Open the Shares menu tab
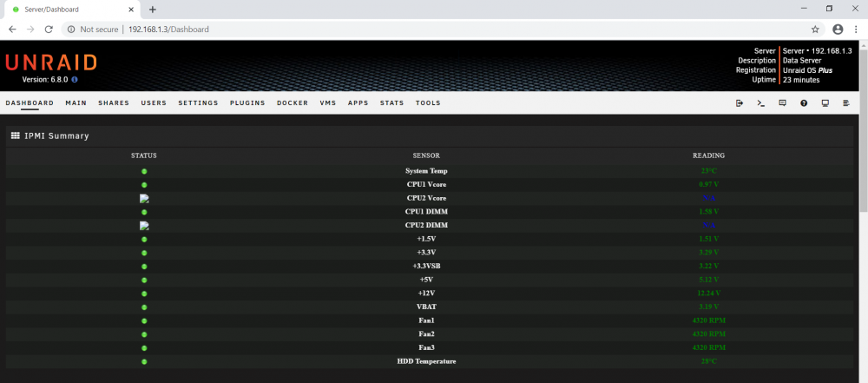The height and width of the screenshot is (383, 868). click(114, 103)
